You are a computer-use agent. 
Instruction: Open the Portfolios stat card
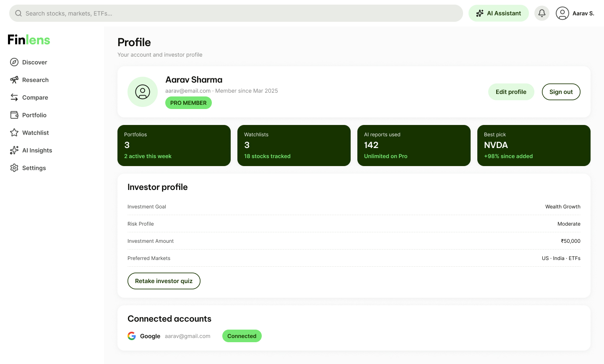pos(174,146)
